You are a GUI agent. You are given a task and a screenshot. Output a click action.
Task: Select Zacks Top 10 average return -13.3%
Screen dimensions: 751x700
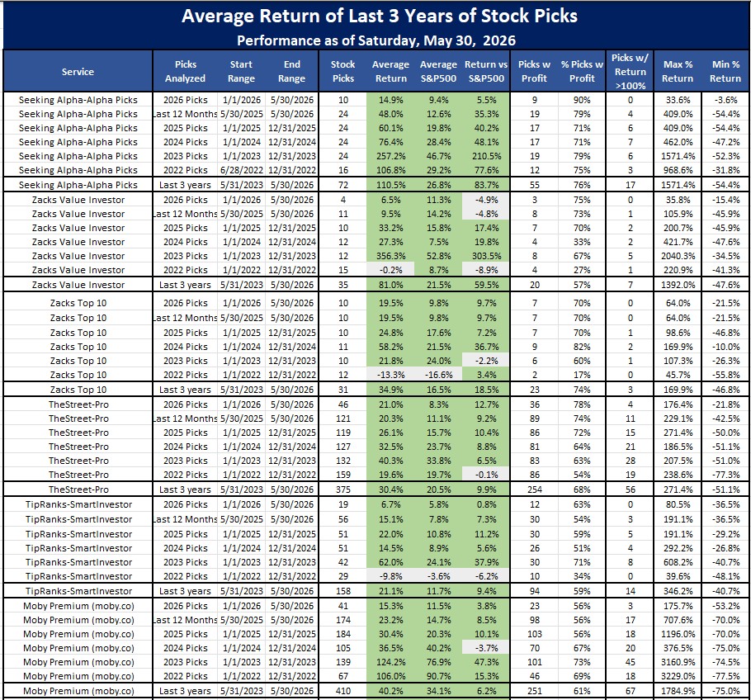tap(391, 375)
